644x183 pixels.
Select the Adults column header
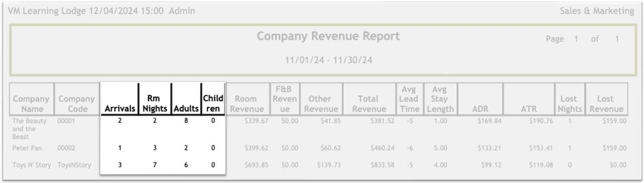coord(186,109)
